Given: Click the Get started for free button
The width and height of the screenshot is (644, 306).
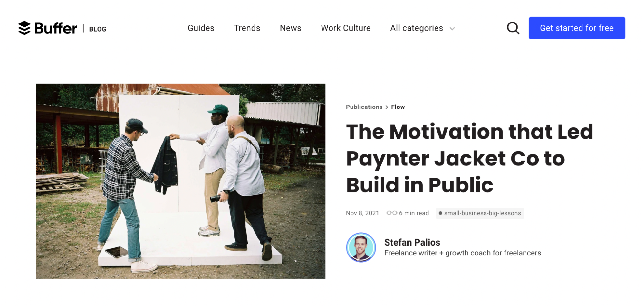Looking at the screenshot, I should pos(577,28).
